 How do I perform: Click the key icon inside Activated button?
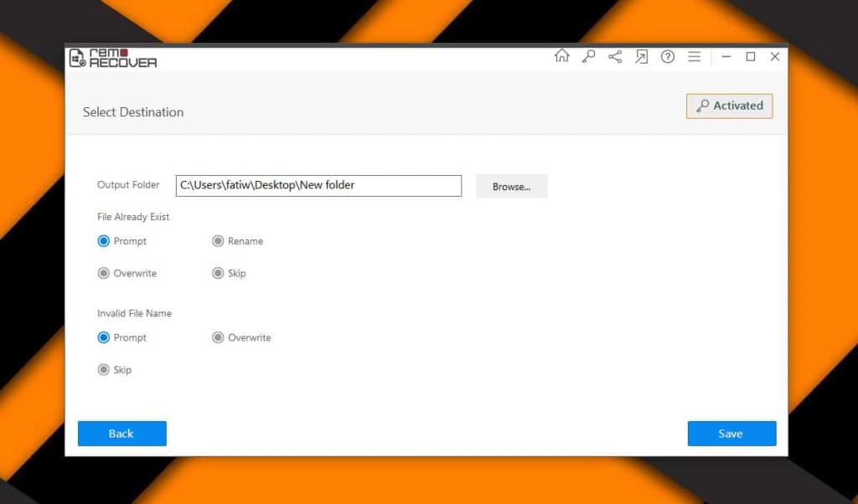[x=703, y=105]
